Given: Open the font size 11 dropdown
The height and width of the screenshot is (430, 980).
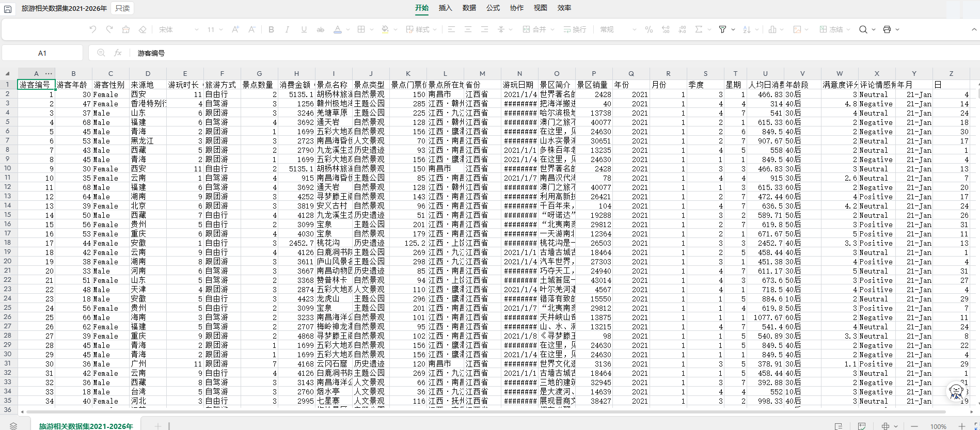Looking at the screenshot, I should (x=215, y=29).
